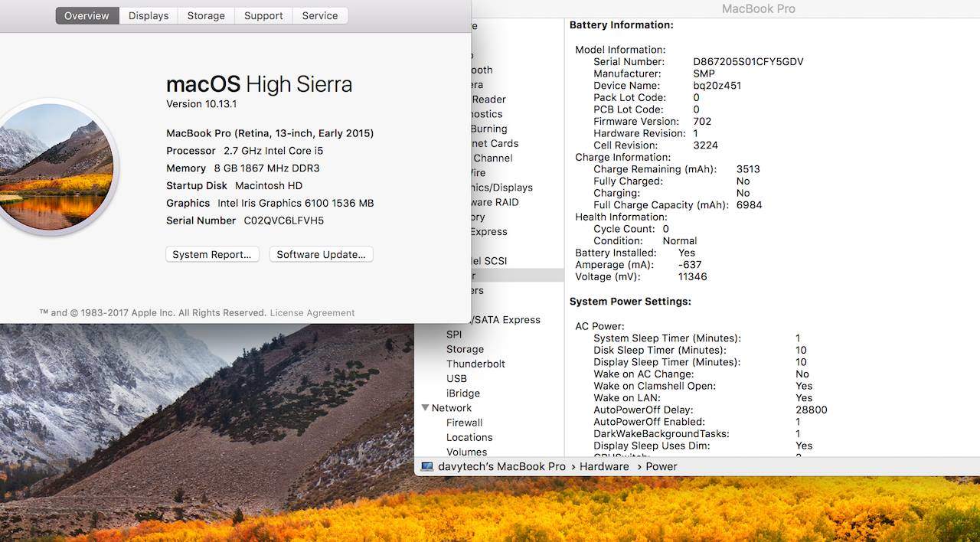Click the battery serial number D867205S01CFY5GDV
980x542 pixels.
point(748,62)
